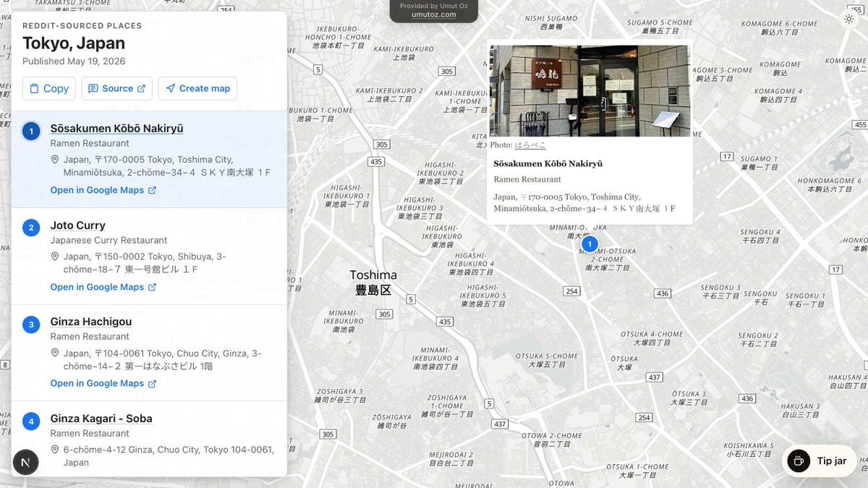Click route 254 shield near Otsuka marker

[571, 291]
